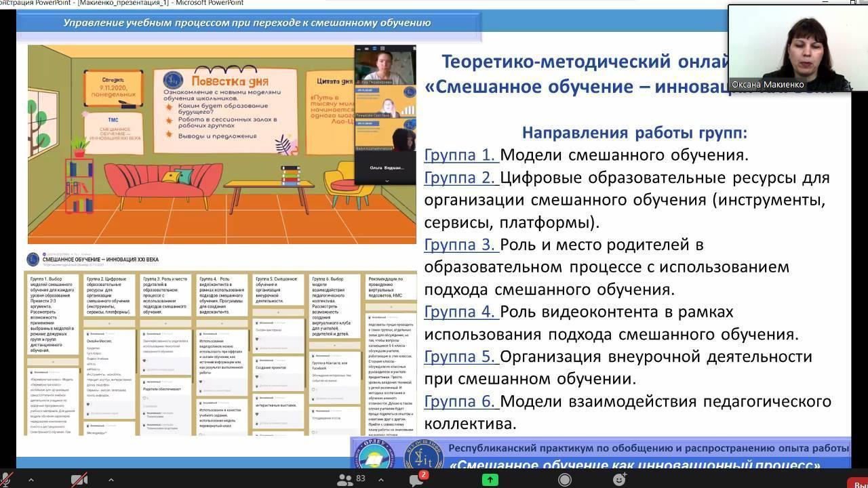
Task: Add post under Группа 3 Padlet column
Action: coord(165,323)
